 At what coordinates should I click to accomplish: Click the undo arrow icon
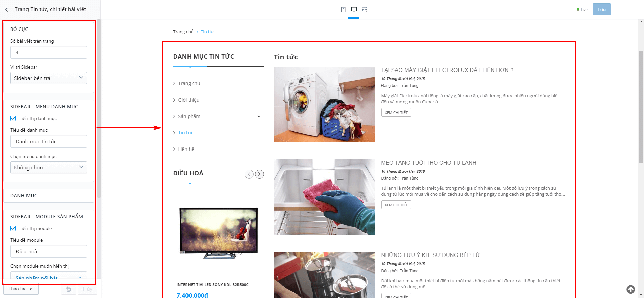point(69,289)
